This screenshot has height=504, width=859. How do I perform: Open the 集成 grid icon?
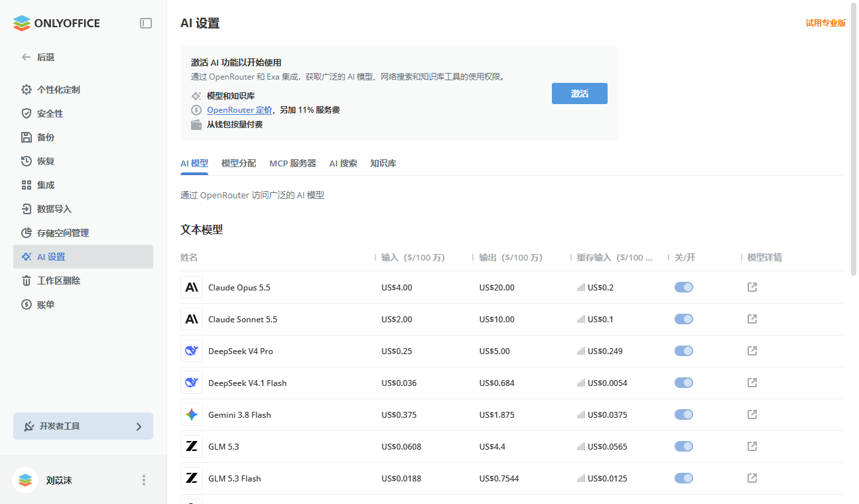pyautogui.click(x=27, y=185)
